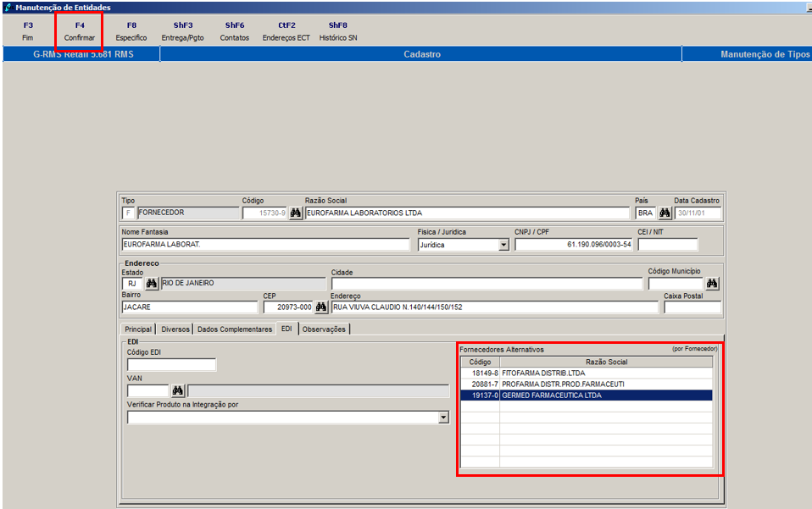Click Caixa Postal input field

pyautogui.click(x=692, y=307)
